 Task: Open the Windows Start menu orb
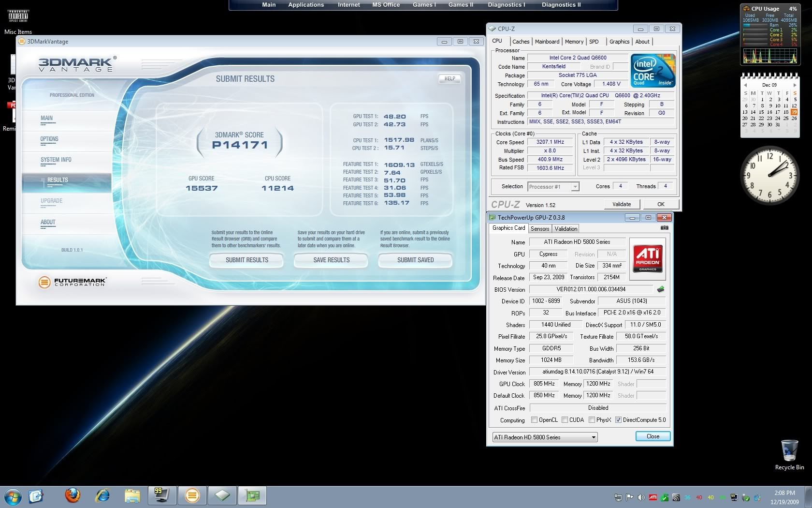13,496
